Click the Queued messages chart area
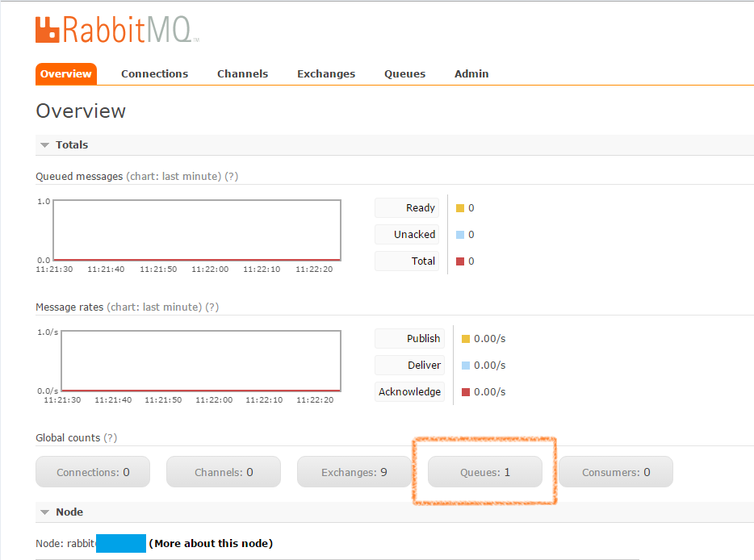Viewport: 754px width, 560px height. click(197, 230)
